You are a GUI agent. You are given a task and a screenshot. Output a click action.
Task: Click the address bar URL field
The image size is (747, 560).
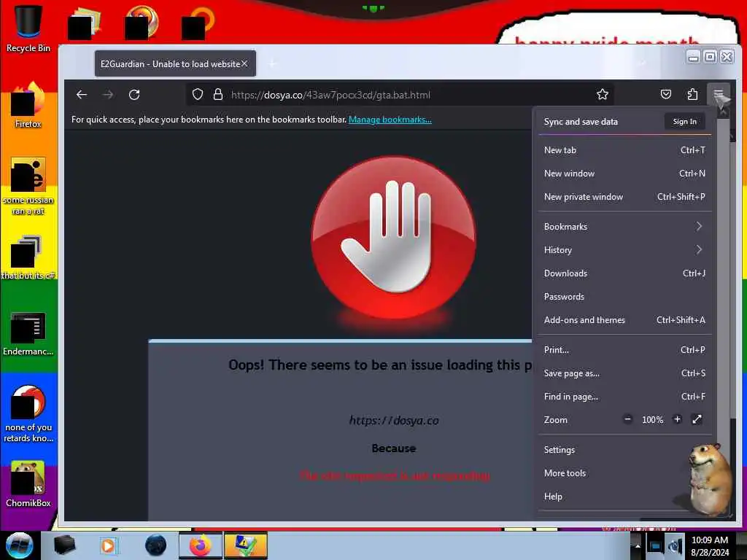(x=399, y=95)
